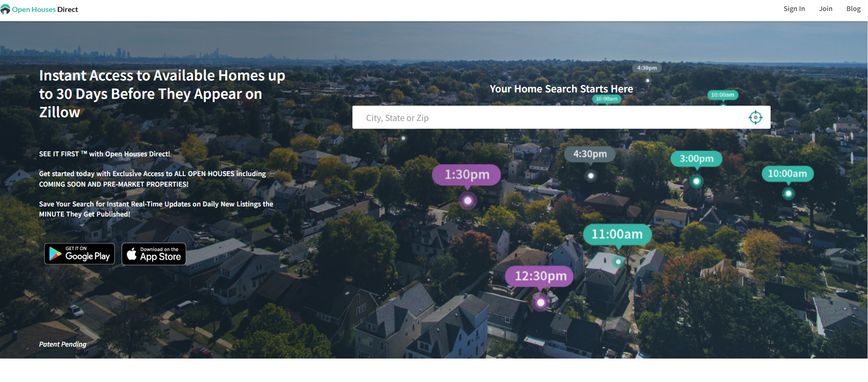Get the app on Google Play

[79, 254]
